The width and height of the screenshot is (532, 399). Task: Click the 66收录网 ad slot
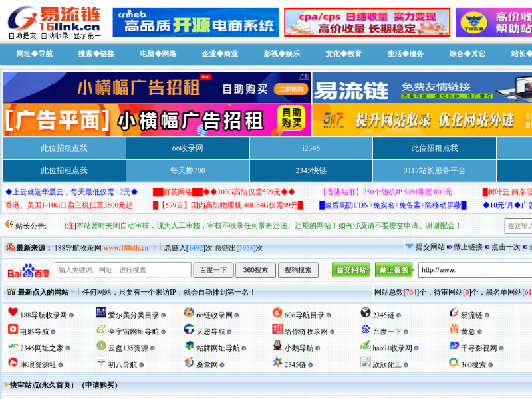(x=188, y=148)
